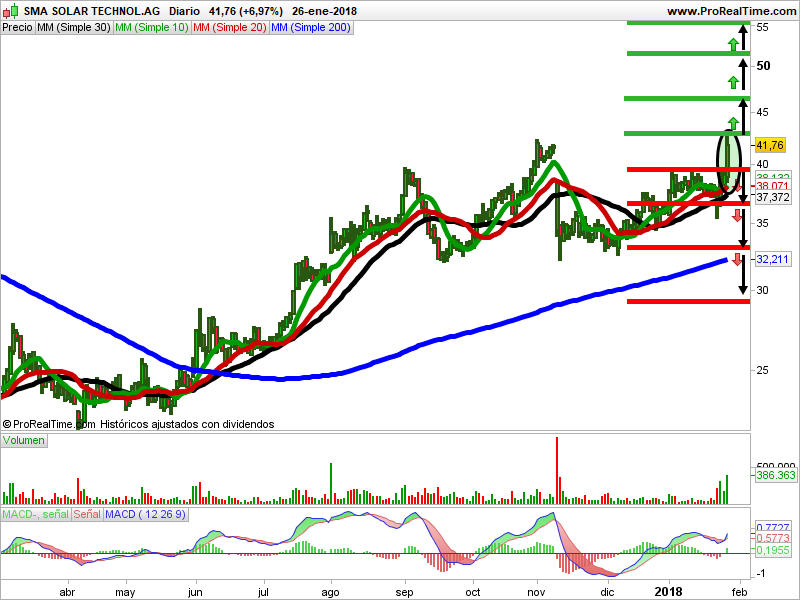Screen dimensions: 800x600
Task: Click the bold 2018 year label
Action: pos(668,591)
